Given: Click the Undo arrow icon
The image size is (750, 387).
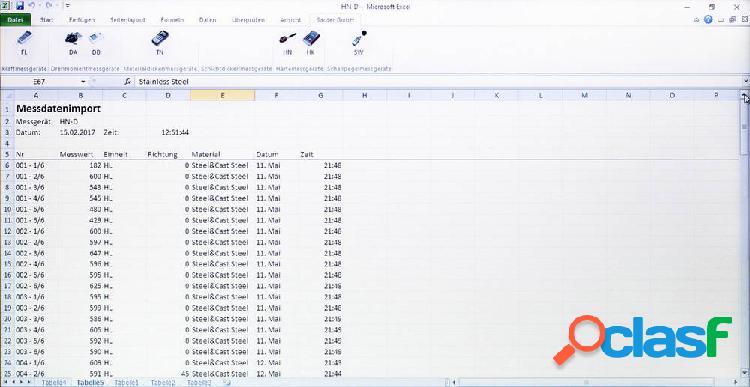Looking at the screenshot, I should [x=32, y=6].
